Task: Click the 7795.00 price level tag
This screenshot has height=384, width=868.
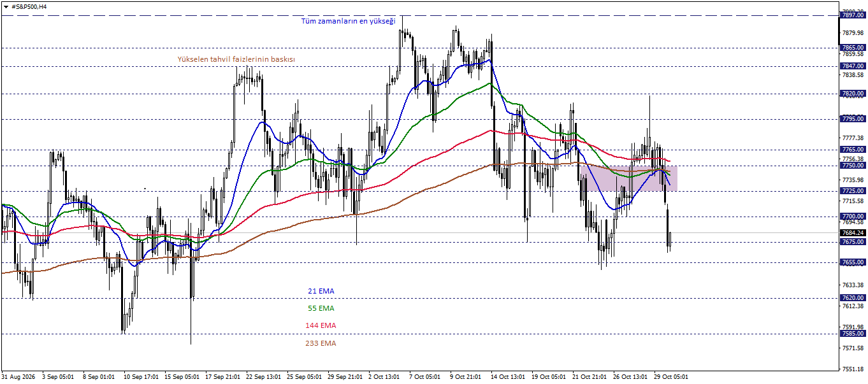Action: [853, 118]
